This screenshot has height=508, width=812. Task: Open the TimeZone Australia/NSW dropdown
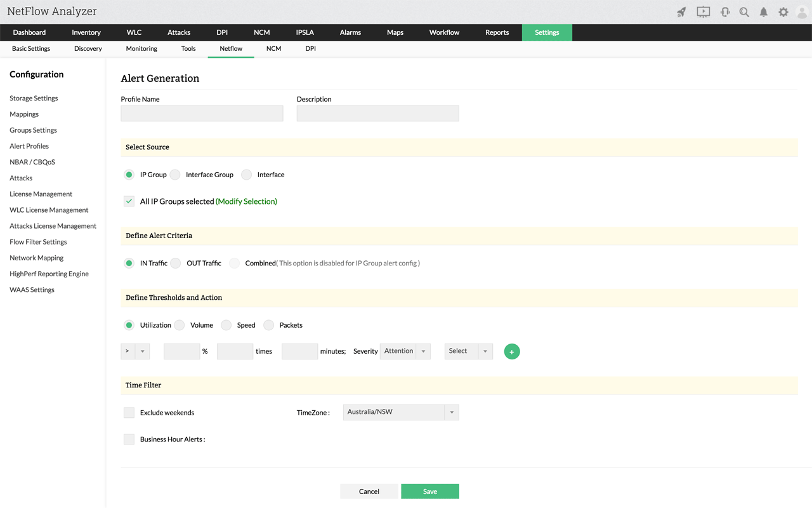pyautogui.click(x=401, y=412)
